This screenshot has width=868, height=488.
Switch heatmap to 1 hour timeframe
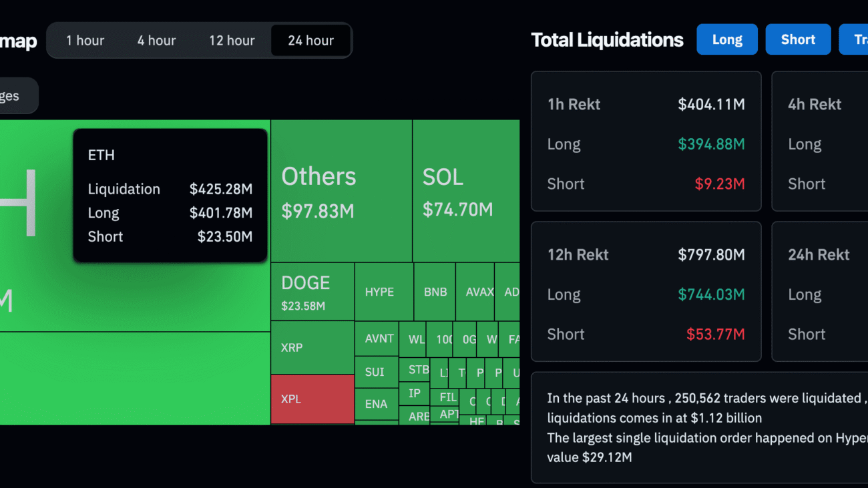pos(85,41)
